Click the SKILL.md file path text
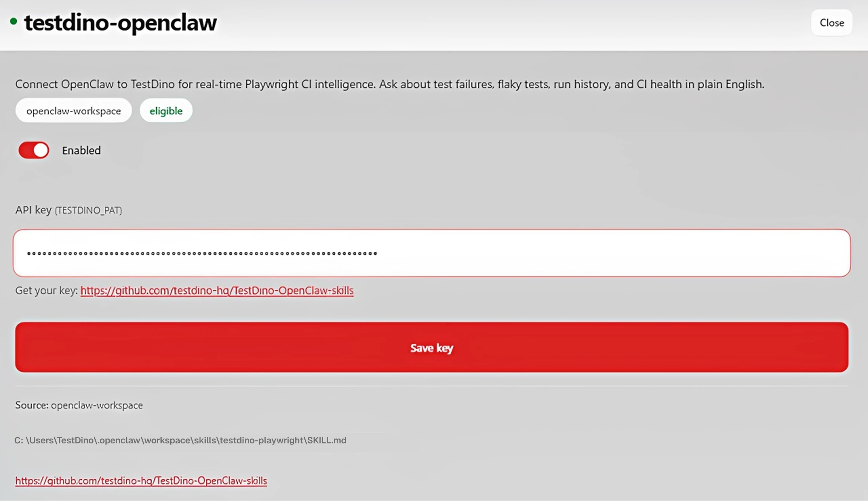Viewport: 868px width, 501px height. (180, 440)
